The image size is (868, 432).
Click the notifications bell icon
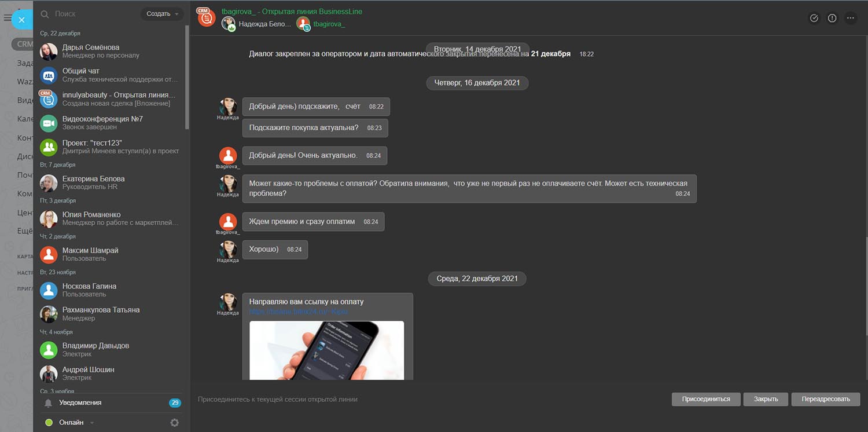[x=49, y=403]
